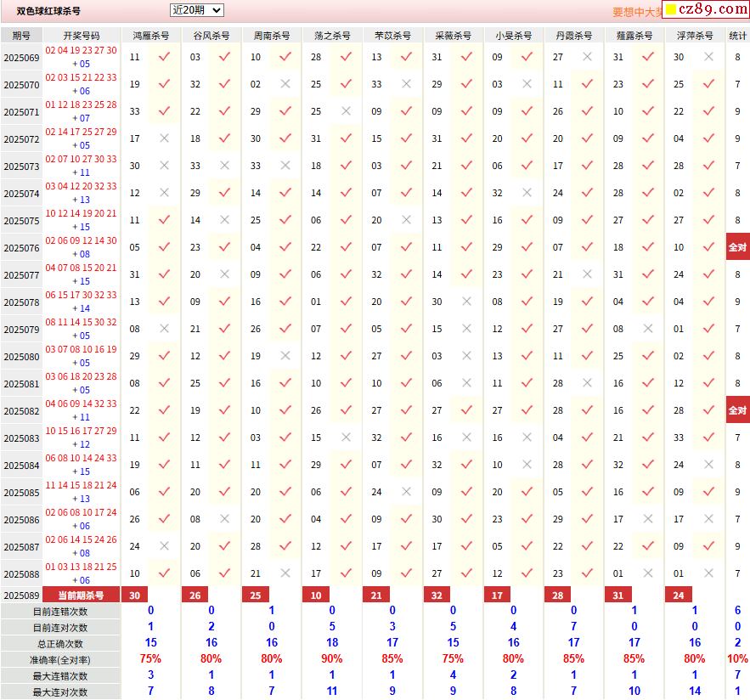
Task: Click draw numbers 06 08 10 14 24 33
Action: click(x=81, y=458)
